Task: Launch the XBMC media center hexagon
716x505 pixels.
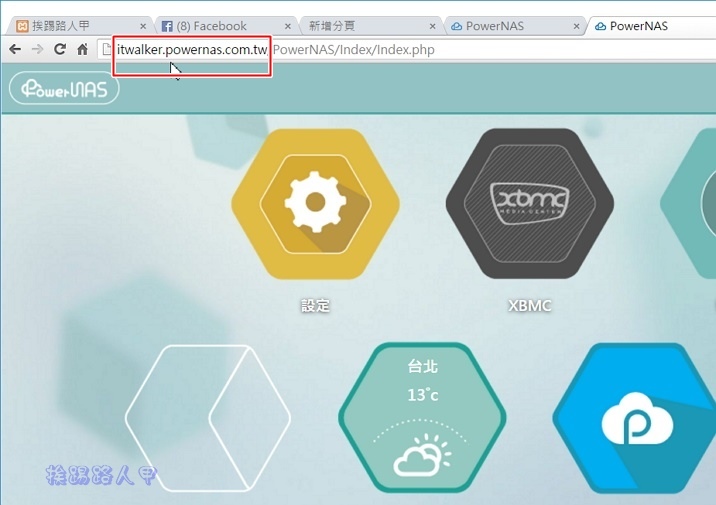Action: pos(529,204)
